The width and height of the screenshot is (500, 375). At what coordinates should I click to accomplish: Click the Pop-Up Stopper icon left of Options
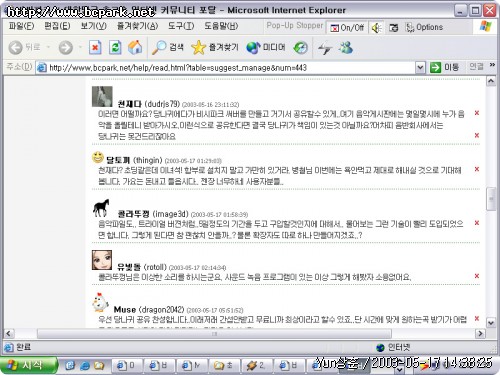(x=393, y=28)
